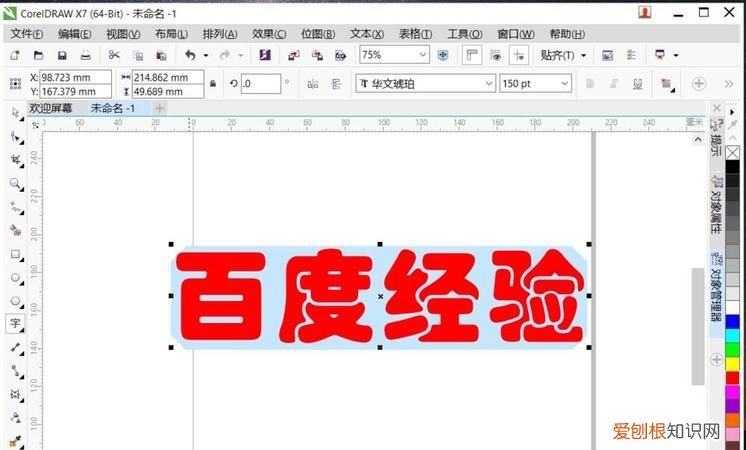Select the Ellipse tool
Image resolution: width=746 pixels, height=450 pixels.
[16, 277]
